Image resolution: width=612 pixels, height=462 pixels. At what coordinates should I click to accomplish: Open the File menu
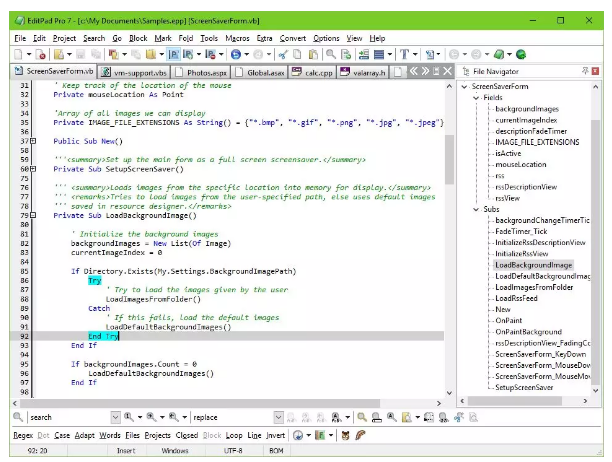tap(20, 38)
